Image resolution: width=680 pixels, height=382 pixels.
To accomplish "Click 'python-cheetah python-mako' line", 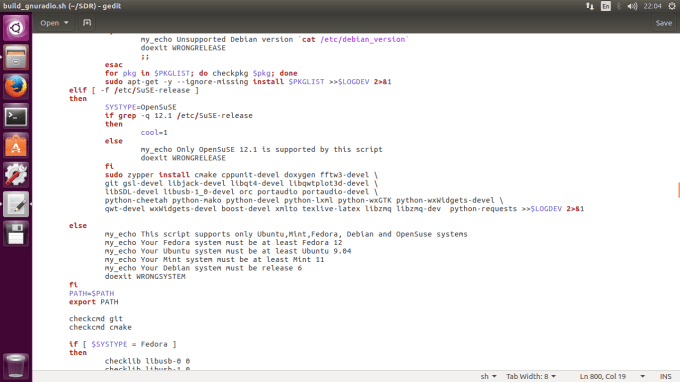I will (304, 200).
